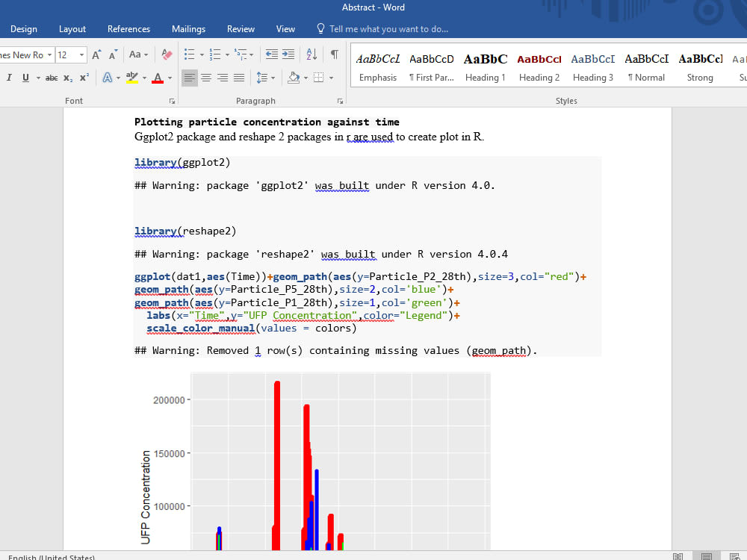Open borders dropdown arrow

331,78
